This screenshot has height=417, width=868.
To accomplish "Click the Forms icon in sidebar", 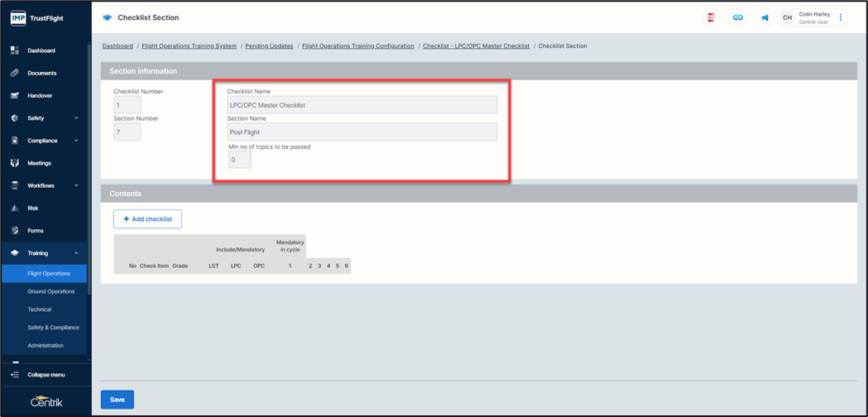I will coord(15,230).
